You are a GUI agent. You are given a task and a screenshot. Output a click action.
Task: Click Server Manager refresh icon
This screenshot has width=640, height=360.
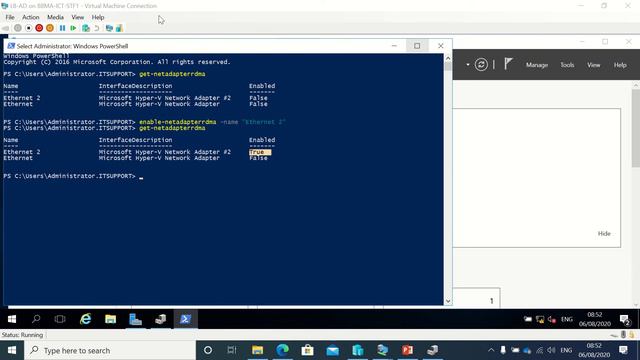(x=481, y=64)
